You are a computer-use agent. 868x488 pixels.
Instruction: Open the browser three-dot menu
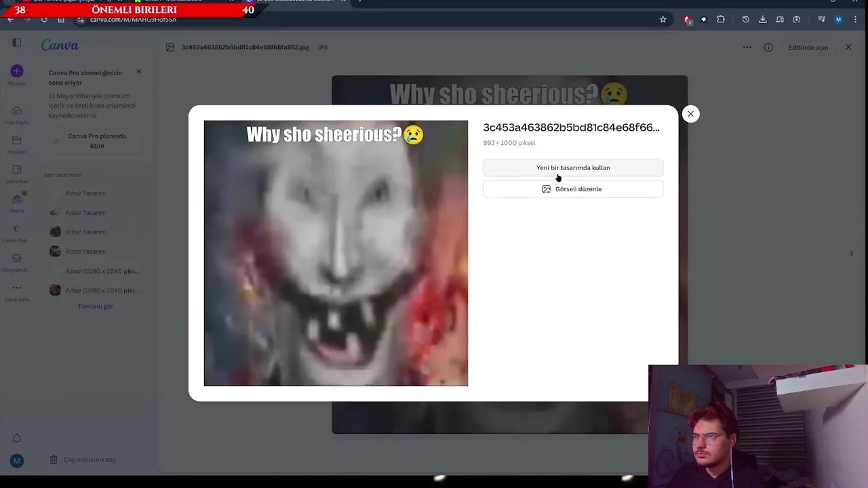tap(856, 20)
